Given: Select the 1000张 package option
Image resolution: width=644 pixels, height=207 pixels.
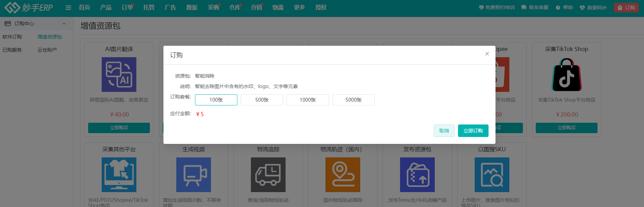Looking at the screenshot, I should pos(308,100).
